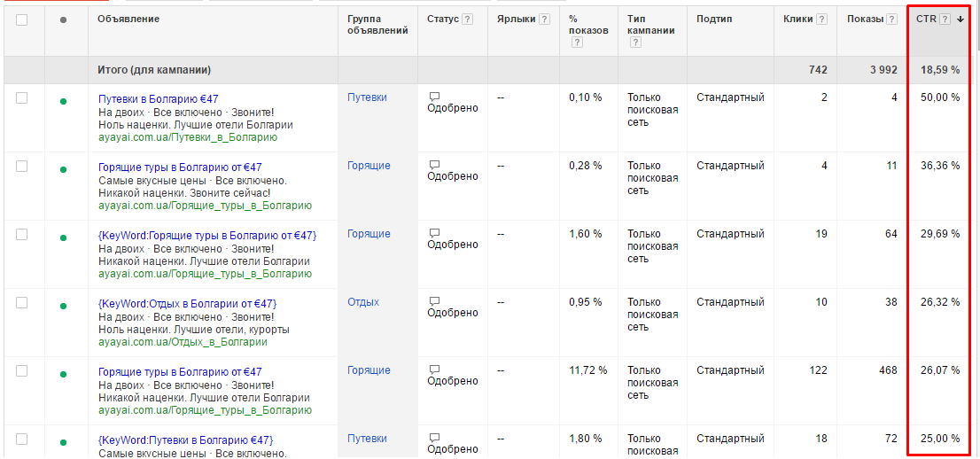This screenshot has height=459, width=980.
Task: Click approved speech bubble icon in first row
Action: [434, 97]
